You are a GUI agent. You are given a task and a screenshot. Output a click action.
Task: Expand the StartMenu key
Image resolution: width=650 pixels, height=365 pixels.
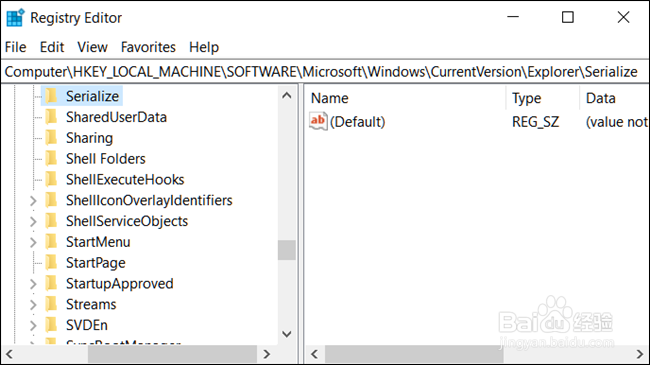click(x=33, y=242)
